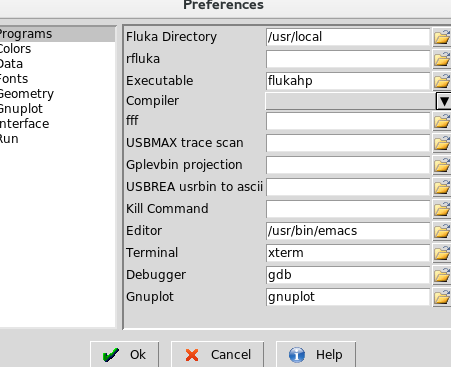Focus the Terminal field containing xterm
Screen dimensions: 451x367
[348, 253]
